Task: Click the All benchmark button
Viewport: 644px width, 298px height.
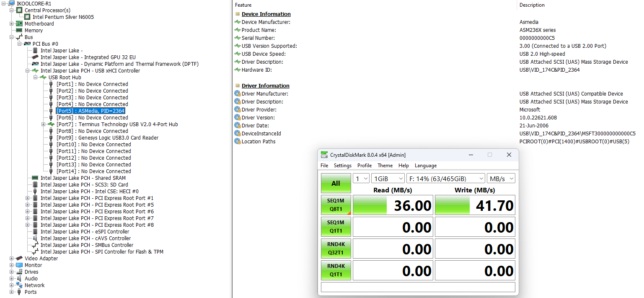Action: tap(336, 184)
